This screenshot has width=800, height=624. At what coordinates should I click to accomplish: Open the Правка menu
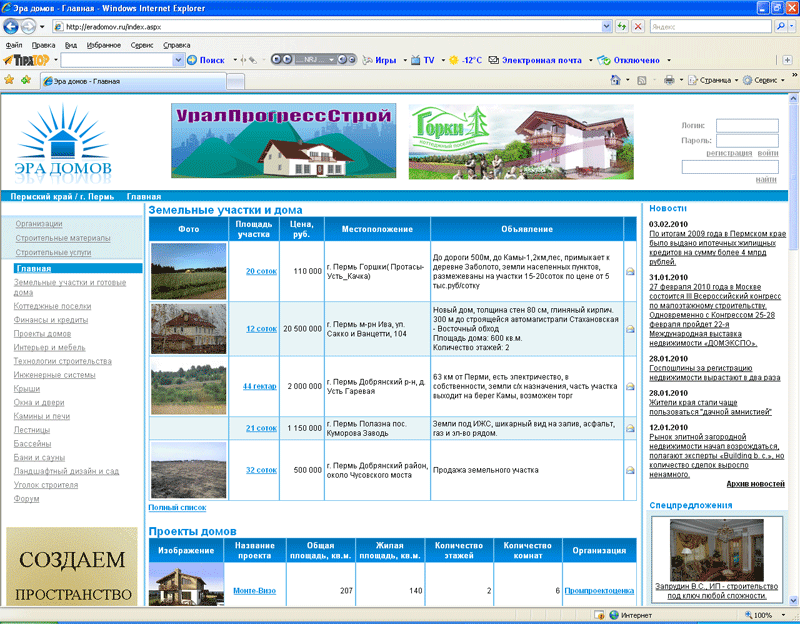(x=43, y=45)
